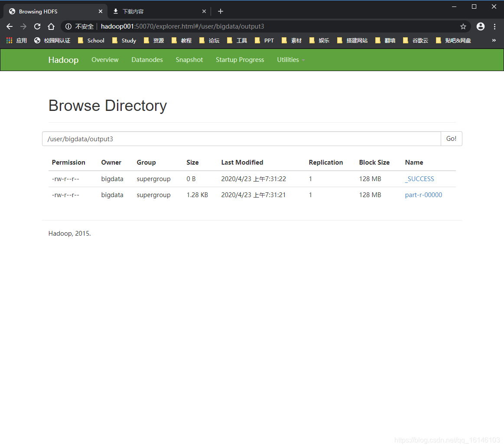Click the Permission column header
This screenshot has height=448, width=504.
68,162
